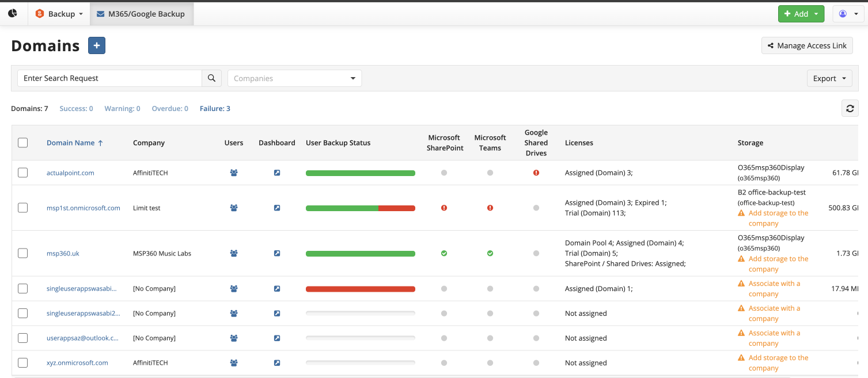Click the search magnifier icon
Screen dimensions: 868x378
tap(211, 78)
